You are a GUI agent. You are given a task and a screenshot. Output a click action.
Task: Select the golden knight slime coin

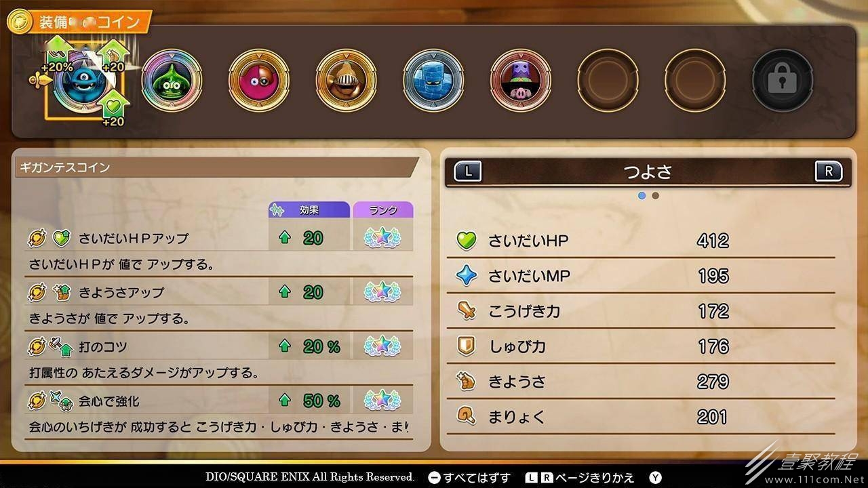coord(347,80)
